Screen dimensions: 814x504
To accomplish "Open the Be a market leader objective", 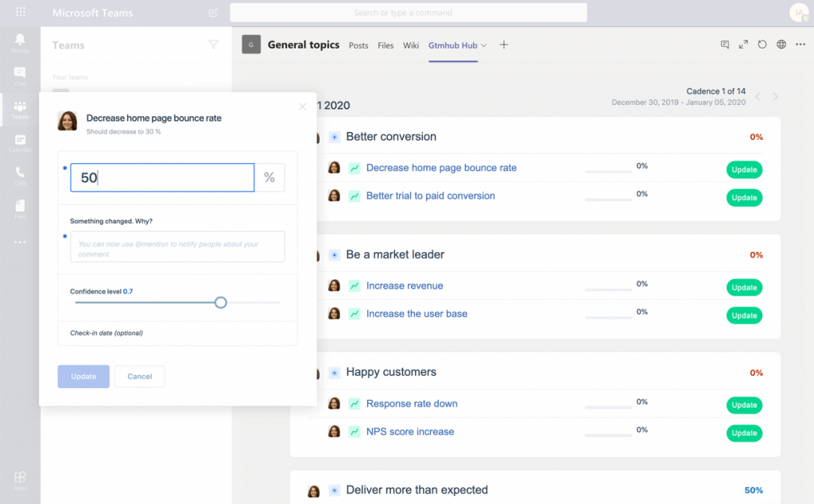I will 395,254.
